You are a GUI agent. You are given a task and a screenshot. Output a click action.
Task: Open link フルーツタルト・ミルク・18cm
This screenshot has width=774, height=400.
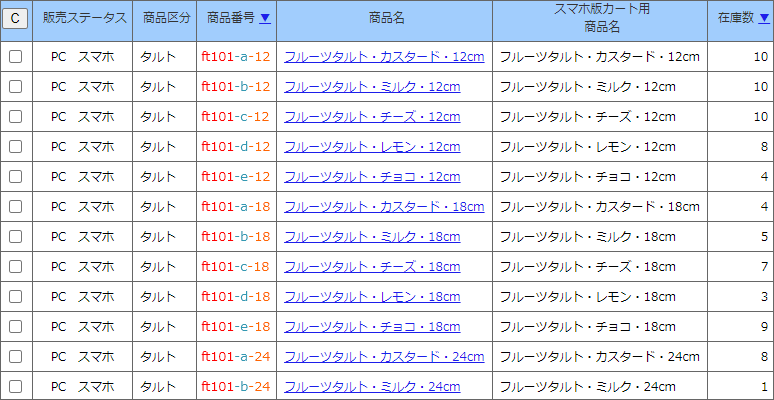(x=372, y=237)
